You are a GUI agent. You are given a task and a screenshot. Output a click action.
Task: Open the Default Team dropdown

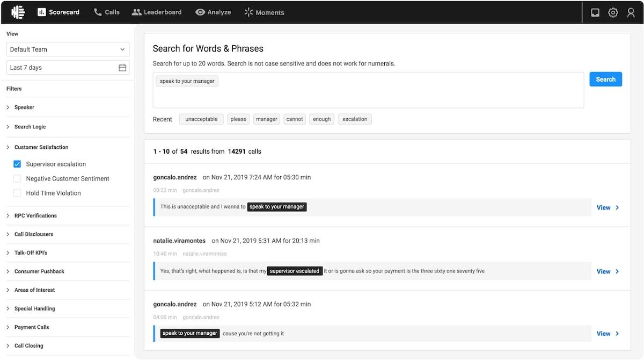pyautogui.click(x=68, y=49)
